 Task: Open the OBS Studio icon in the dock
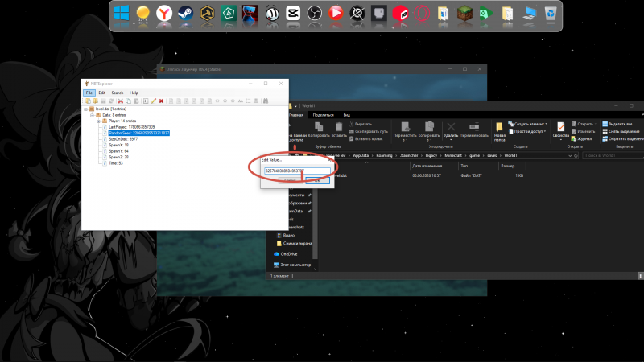click(314, 14)
